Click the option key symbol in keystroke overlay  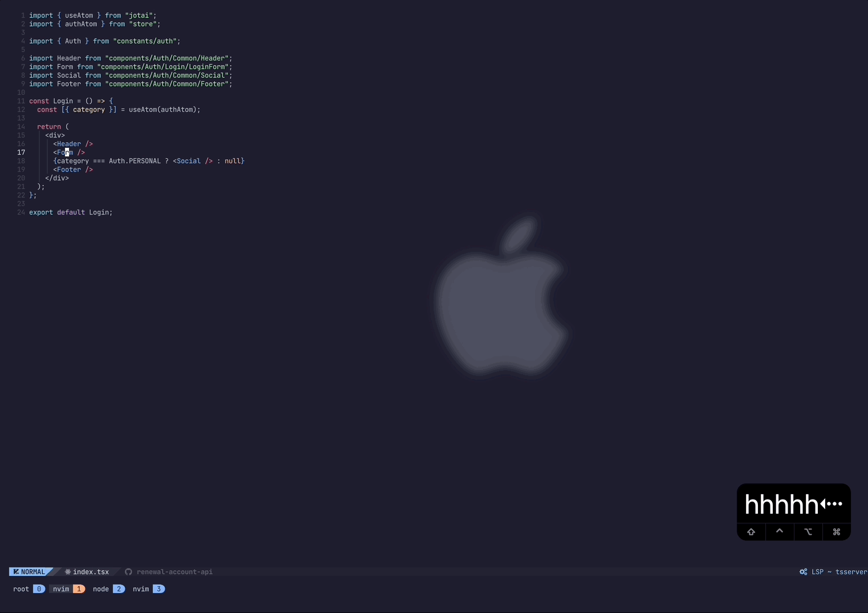pyautogui.click(x=808, y=531)
